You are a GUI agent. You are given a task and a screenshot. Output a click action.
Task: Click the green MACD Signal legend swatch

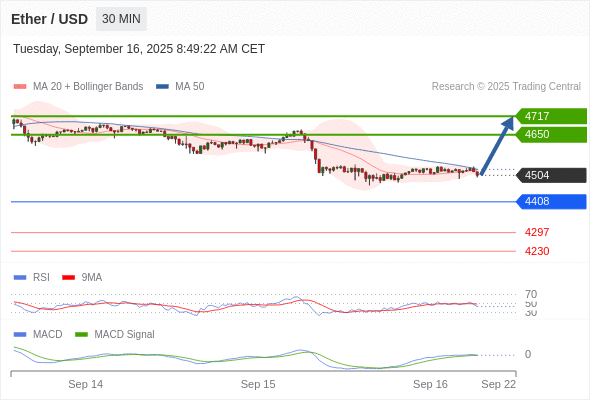coord(81,335)
